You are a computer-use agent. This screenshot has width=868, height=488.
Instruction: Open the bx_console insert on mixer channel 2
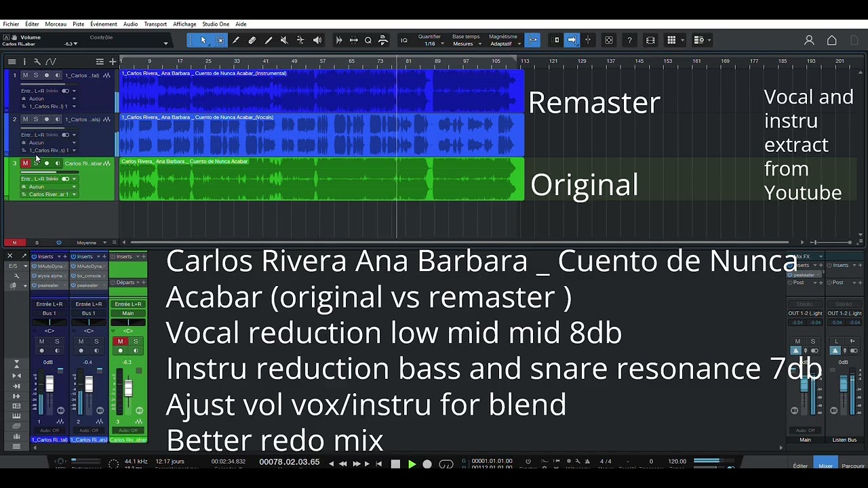(89, 276)
